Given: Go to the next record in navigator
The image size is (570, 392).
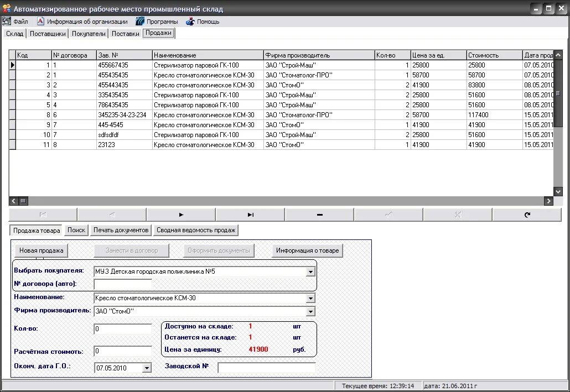Looking at the screenshot, I should click(x=181, y=215).
